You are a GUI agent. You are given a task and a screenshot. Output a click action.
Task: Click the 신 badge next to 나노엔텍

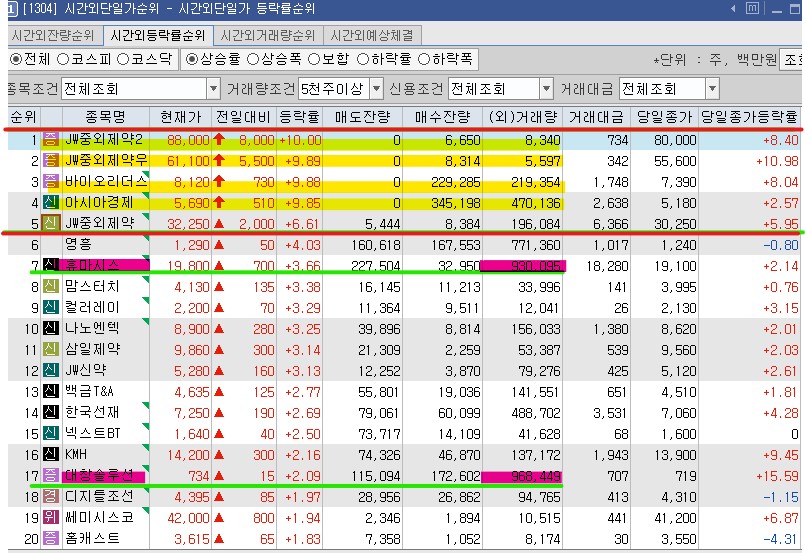point(50,328)
